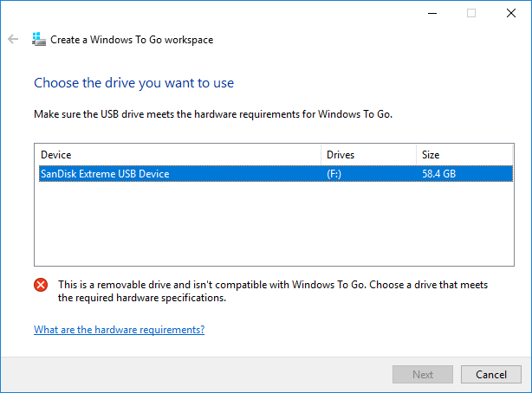Image resolution: width=532 pixels, height=393 pixels.
Task: Click the red error icon beside the warning
Action: point(41,285)
